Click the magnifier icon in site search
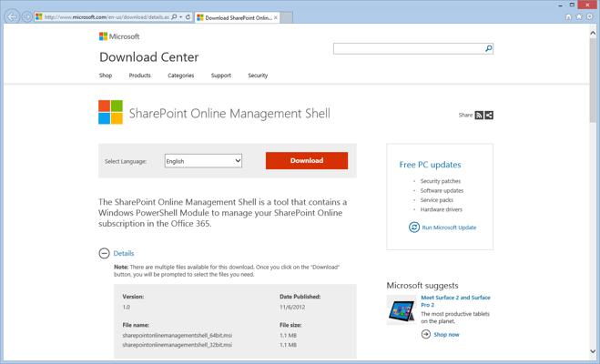 tap(488, 48)
